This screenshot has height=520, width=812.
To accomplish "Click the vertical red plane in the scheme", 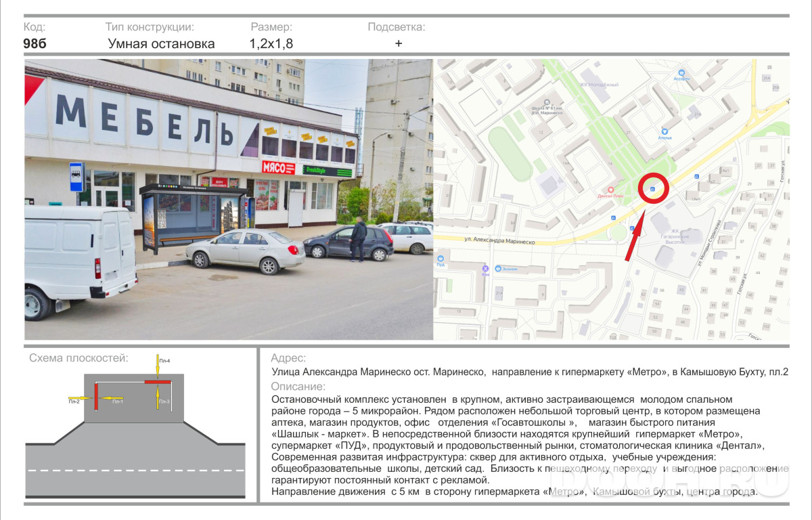I will 96,397.
